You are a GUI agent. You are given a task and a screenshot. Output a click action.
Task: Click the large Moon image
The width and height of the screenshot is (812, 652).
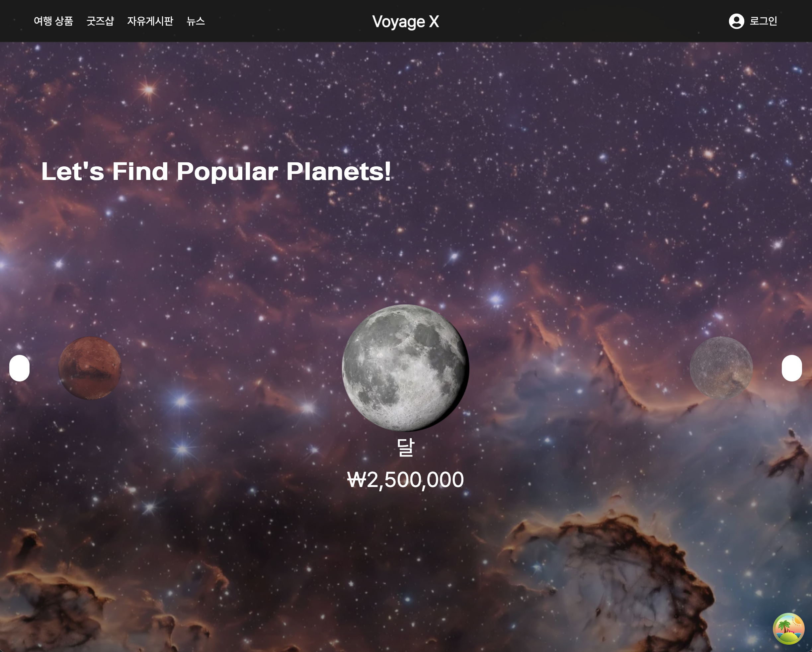tap(406, 368)
